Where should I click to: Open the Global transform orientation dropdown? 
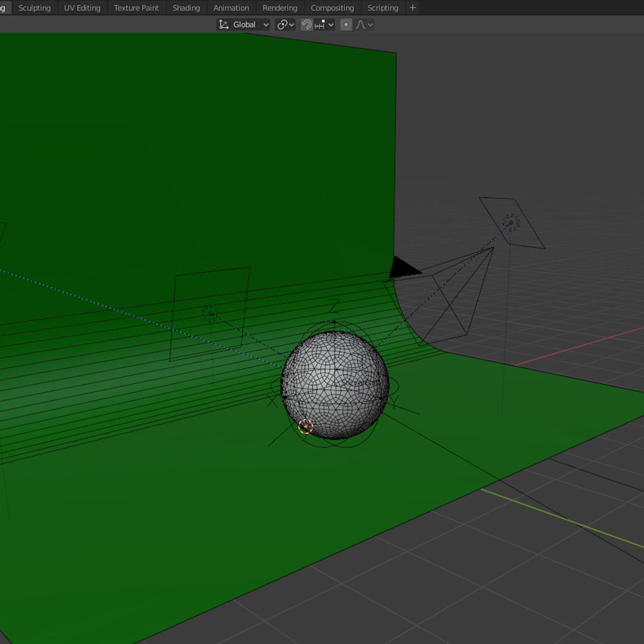[x=243, y=24]
